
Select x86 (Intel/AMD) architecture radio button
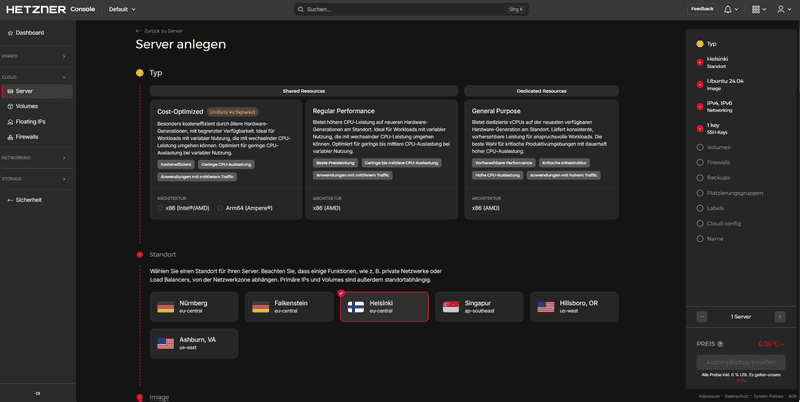click(161, 208)
